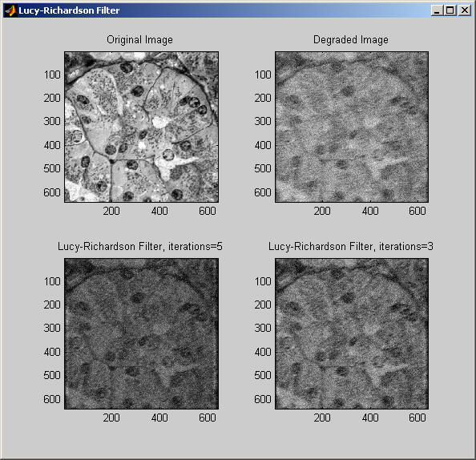This screenshot has width=476, height=460.
Task: Close the Lucy-Richardson Filter window
Action: click(x=465, y=10)
